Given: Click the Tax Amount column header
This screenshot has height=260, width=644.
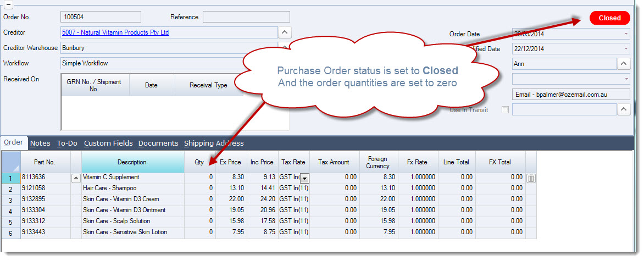Looking at the screenshot, I should coord(334,162).
